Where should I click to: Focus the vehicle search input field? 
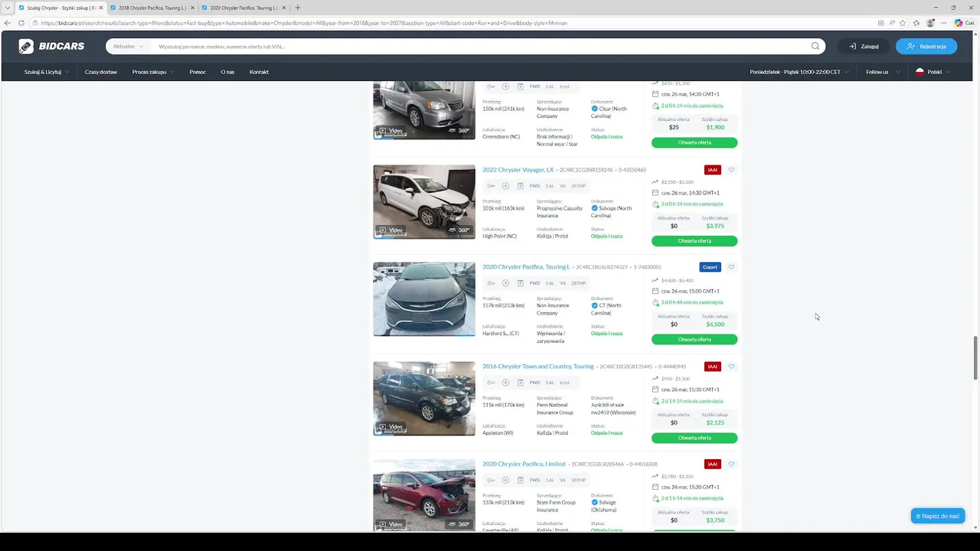[x=481, y=47]
